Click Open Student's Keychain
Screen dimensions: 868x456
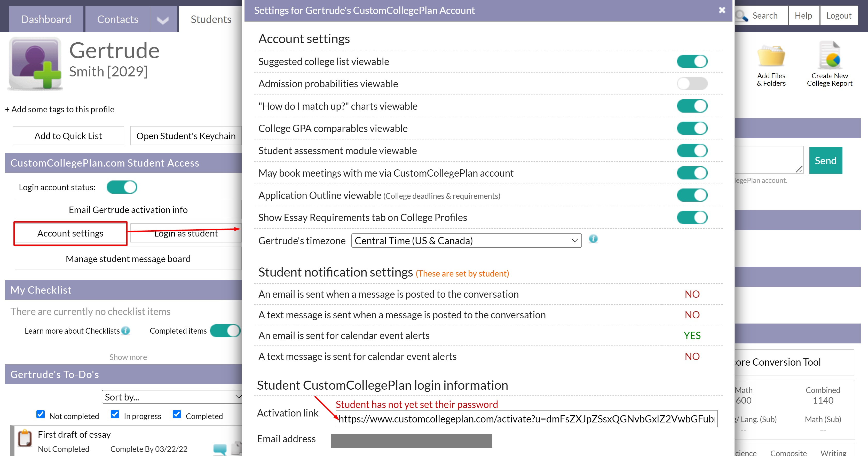coord(186,136)
